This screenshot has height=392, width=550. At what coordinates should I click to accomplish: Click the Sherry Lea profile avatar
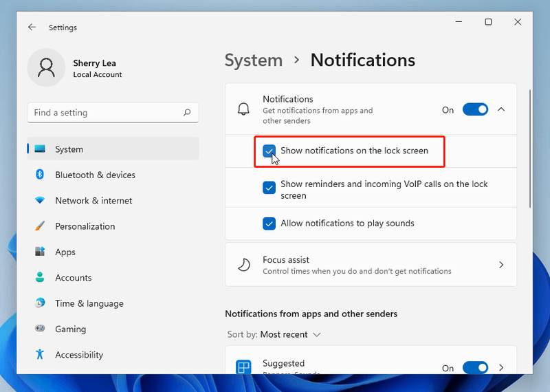46,67
